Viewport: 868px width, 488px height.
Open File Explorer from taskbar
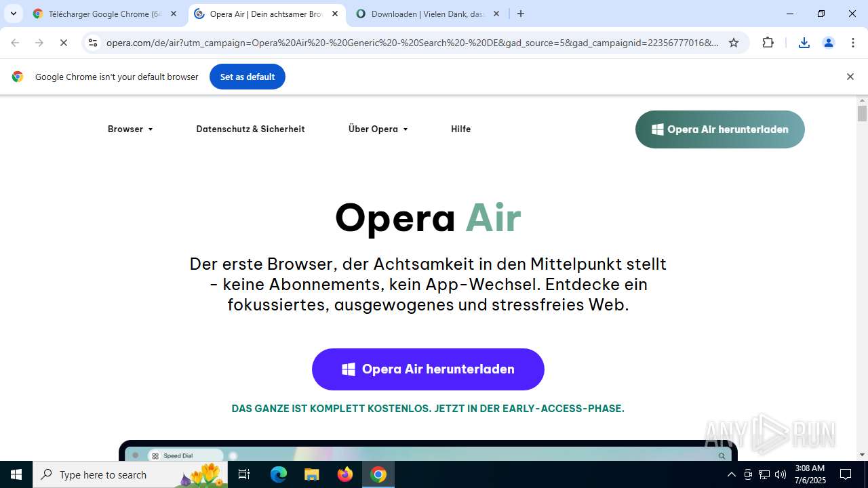(311, 474)
